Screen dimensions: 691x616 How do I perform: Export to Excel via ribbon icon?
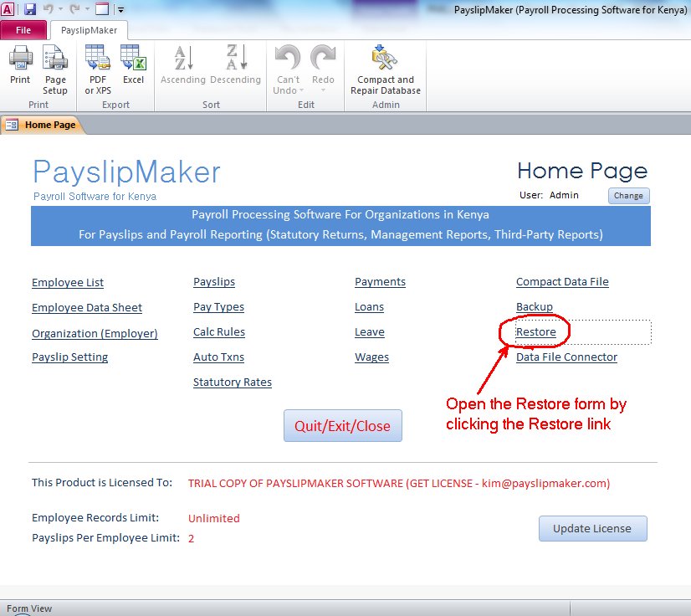coord(133,59)
